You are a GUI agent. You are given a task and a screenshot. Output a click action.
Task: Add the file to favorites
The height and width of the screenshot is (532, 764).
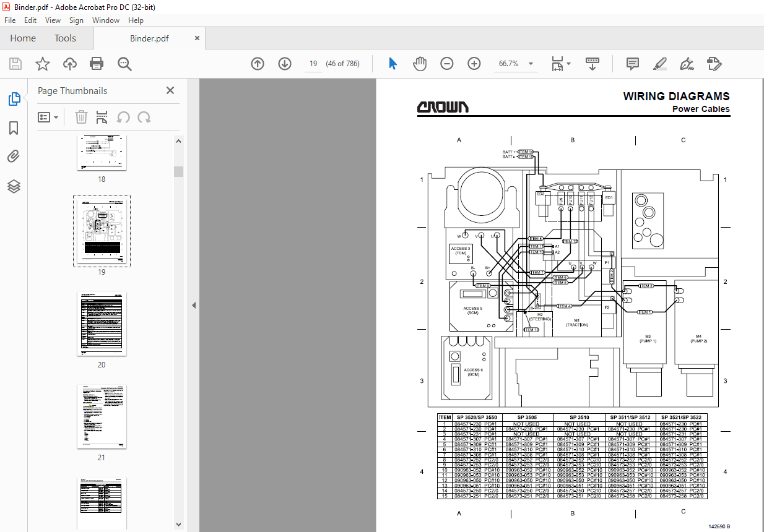[x=42, y=63]
